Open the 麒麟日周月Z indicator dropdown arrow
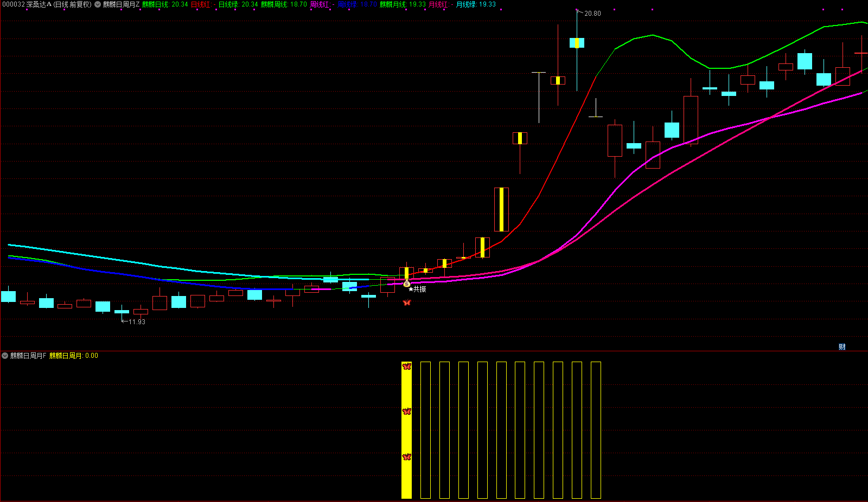Image resolution: width=868 pixels, height=502 pixels. click(x=98, y=4)
